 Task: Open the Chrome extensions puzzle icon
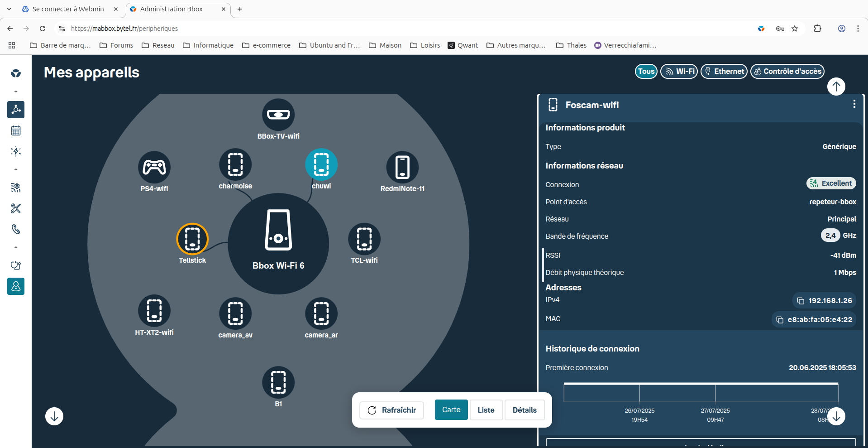point(817,29)
